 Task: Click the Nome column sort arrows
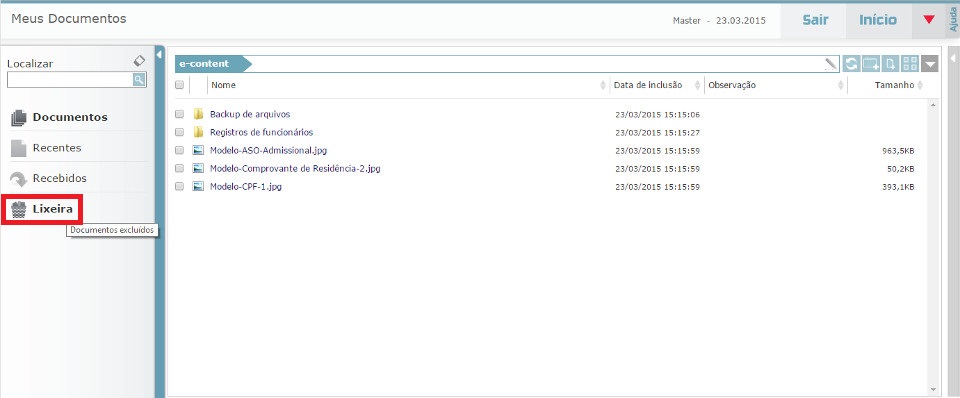[x=603, y=85]
